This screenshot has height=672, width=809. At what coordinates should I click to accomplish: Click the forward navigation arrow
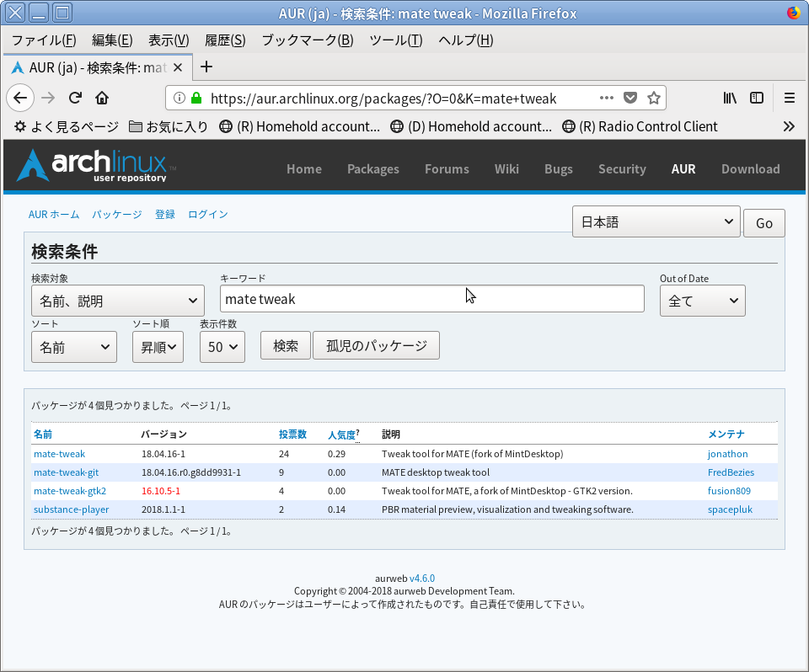click(x=48, y=98)
